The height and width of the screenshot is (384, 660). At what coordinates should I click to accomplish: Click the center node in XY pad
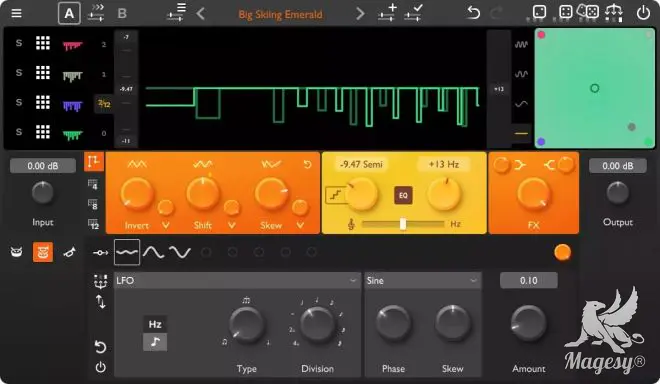594,88
